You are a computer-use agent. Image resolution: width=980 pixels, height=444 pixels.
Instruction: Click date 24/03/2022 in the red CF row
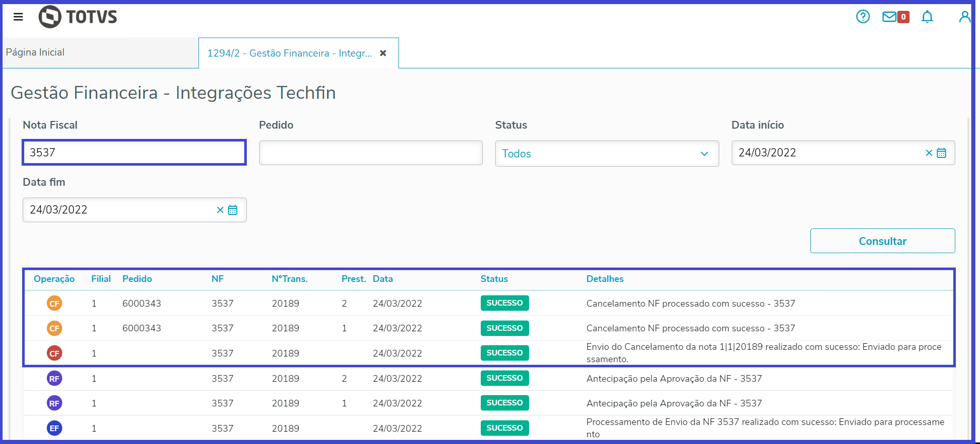tap(397, 353)
